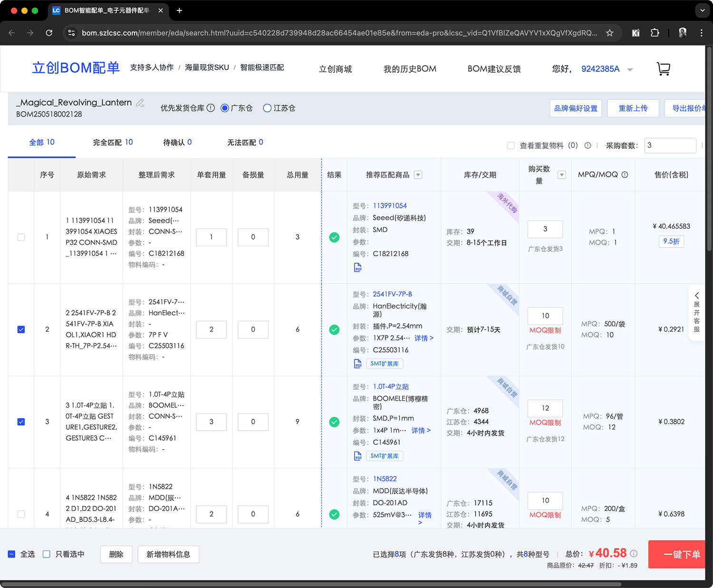Expand the account 9242385A dropdown arrow
Screen dimensions: 713x588
click(x=630, y=69)
